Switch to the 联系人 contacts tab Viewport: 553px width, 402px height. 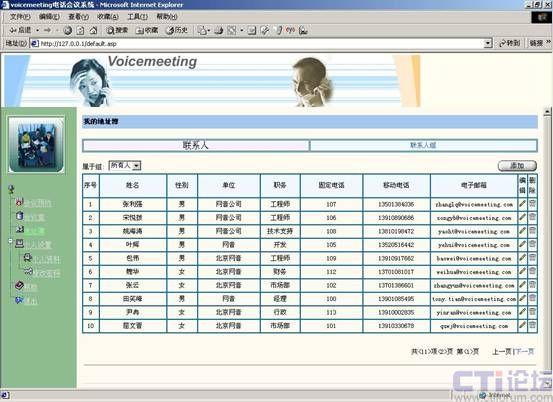196,145
